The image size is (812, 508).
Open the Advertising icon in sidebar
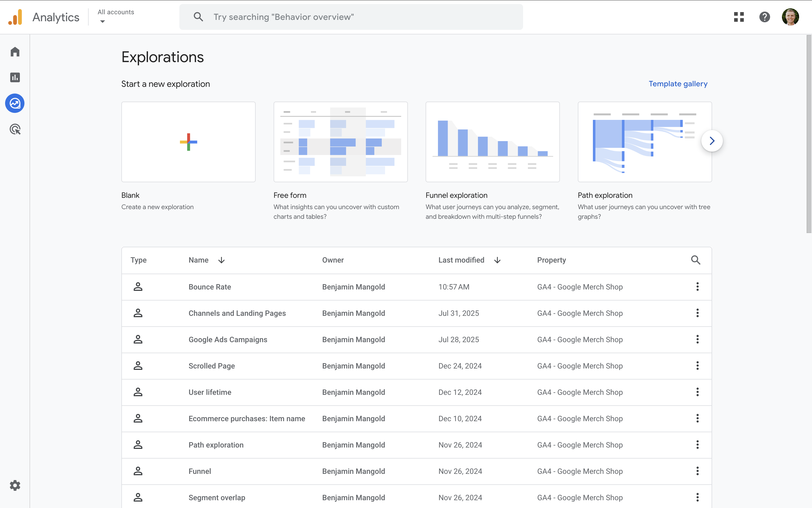click(x=15, y=129)
